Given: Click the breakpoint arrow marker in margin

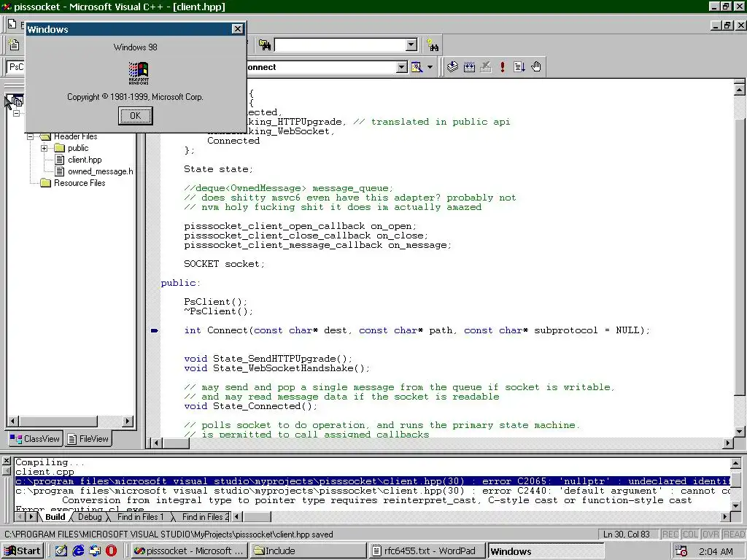Looking at the screenshot, I should click(155, 330).
